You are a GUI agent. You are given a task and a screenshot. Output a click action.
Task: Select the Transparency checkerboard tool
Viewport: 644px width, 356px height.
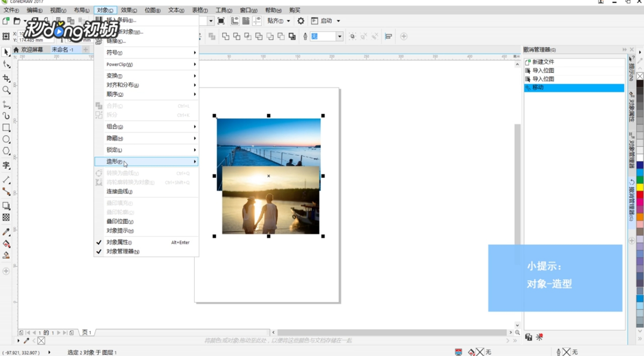click(6, 217)
